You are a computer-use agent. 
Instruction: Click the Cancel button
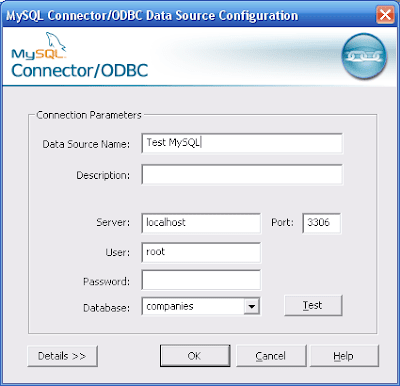[271, 356]
